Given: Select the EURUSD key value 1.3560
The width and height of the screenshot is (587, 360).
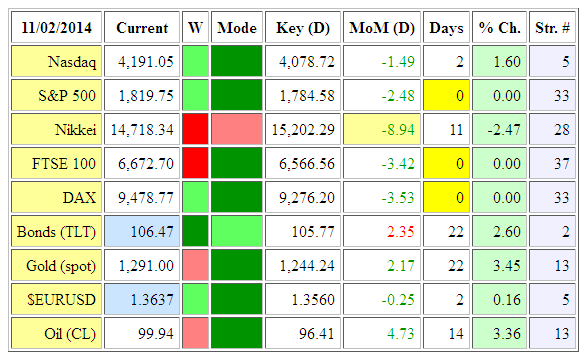Looking at the screenshot, I should (303, 299).
